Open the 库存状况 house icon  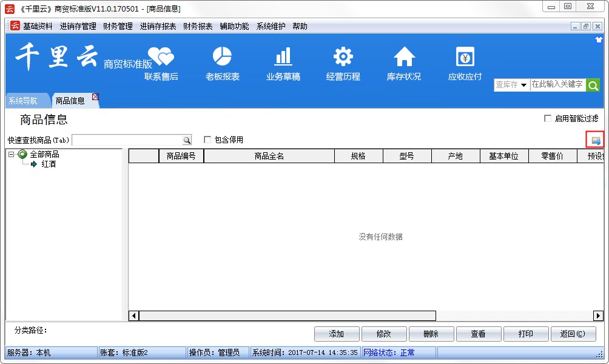(x=404, y=58)
